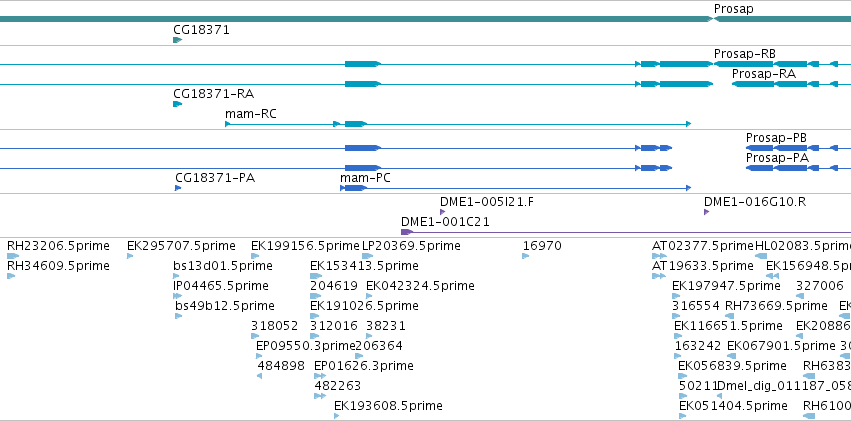851x421 pixels.
Task: Click the DME1-016G10.R label
Action: pyautogui.click(x=755, y=202)
